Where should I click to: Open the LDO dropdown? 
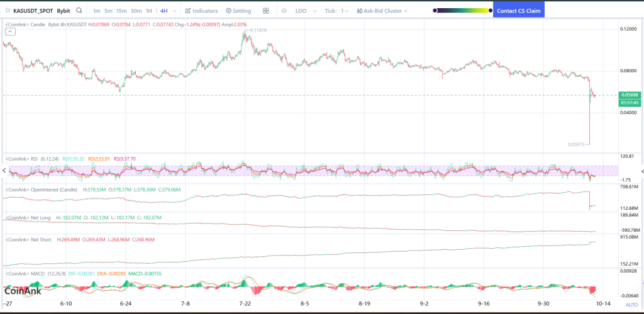(x=305, y=11)
